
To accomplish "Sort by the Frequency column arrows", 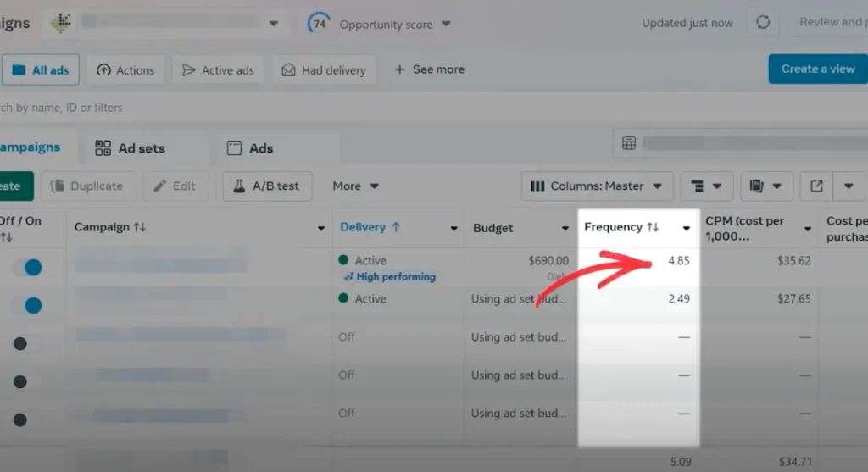I will [653, 227].
